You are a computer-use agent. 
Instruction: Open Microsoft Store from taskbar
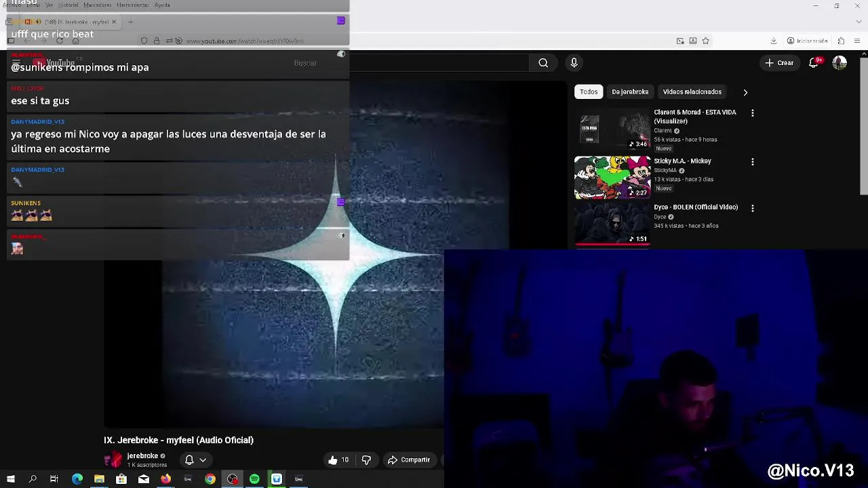tap(121, 479)
